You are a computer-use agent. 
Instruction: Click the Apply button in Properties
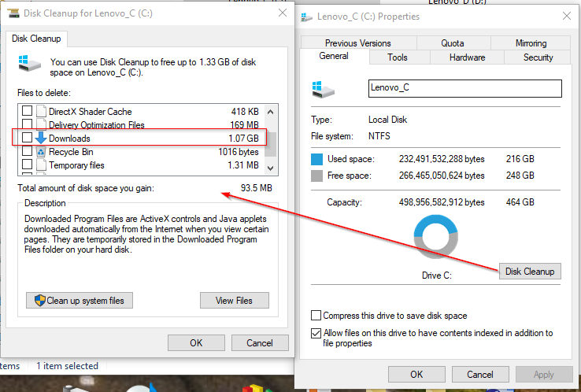(x=544, y=374)
